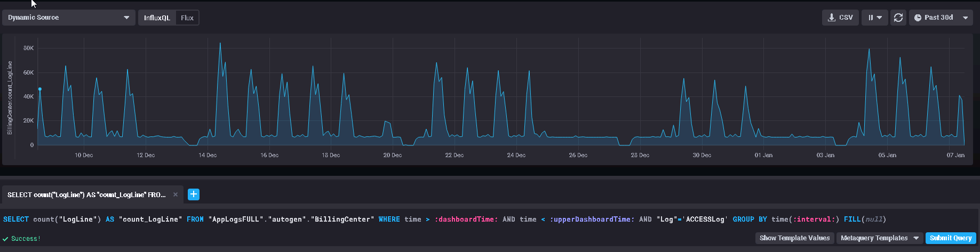The width and height of the screenshot is (980, 252).
Task: Click the data point marker at graph start
Action: coord(40,90)
